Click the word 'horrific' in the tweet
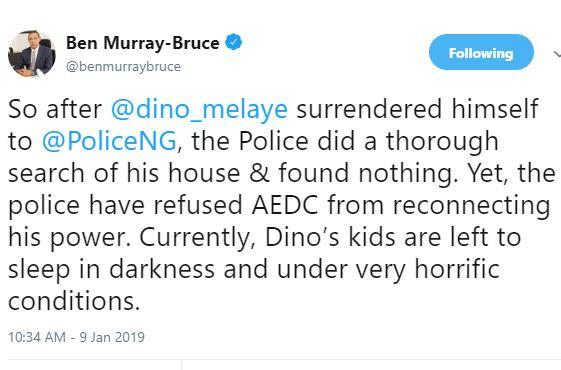Image resolution: width=561 pixels, height=370 pixels. point(457,269)
